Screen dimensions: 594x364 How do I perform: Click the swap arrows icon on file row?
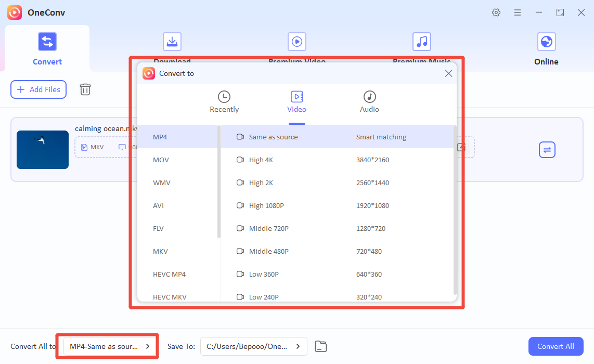[547, 149]
